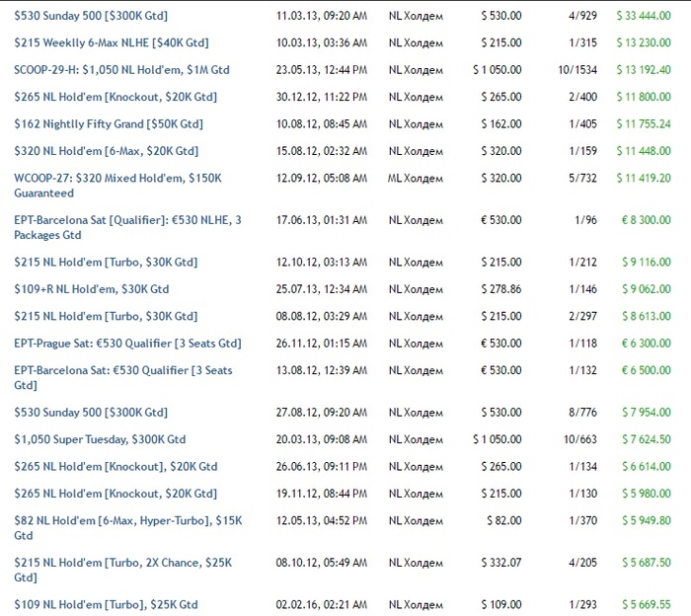The height and width of the screenshot is (616, 691).
Task: Select the prize amount $ 9 062.00
Action: click(647, 289)
